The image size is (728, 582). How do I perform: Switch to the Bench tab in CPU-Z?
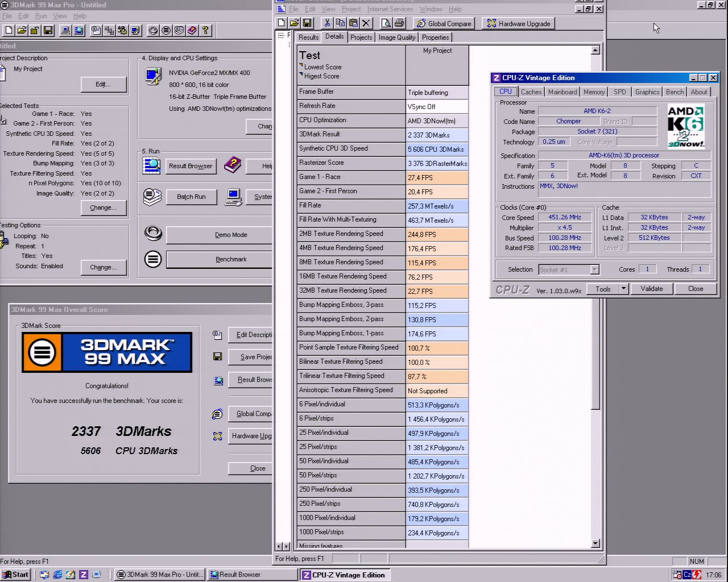point(675,92)
